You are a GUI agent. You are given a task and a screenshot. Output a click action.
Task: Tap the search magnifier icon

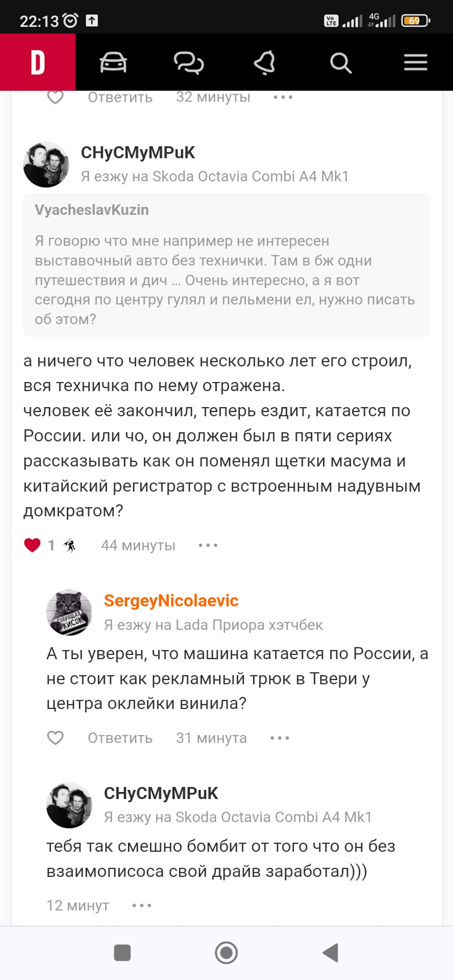click(341, 63)
